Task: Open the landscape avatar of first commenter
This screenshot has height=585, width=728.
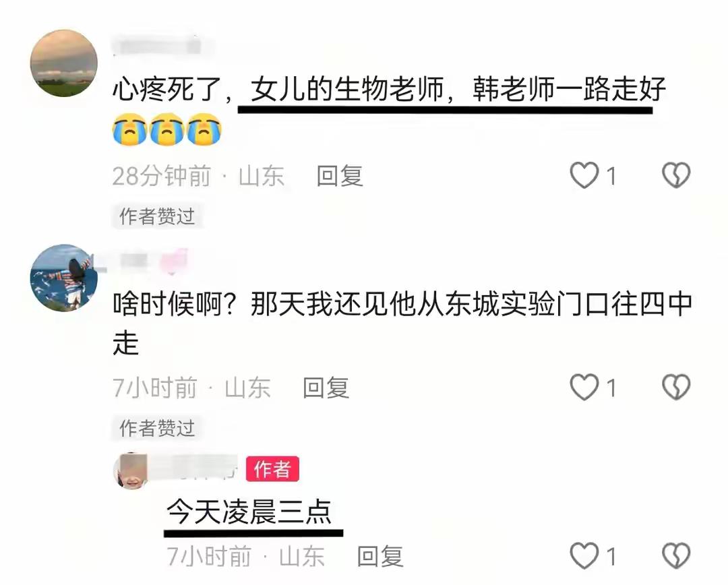Action: coord(63,63)
